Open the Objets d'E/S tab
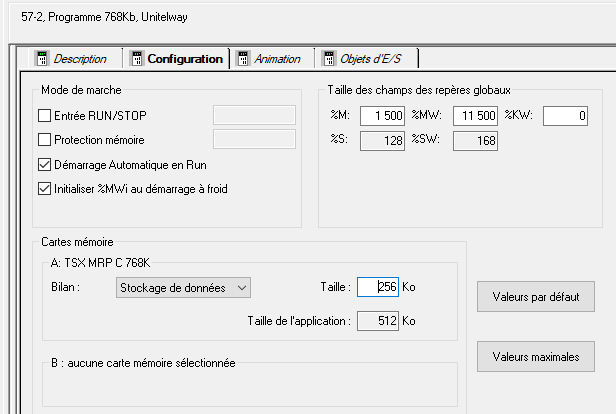 point(372,59)
